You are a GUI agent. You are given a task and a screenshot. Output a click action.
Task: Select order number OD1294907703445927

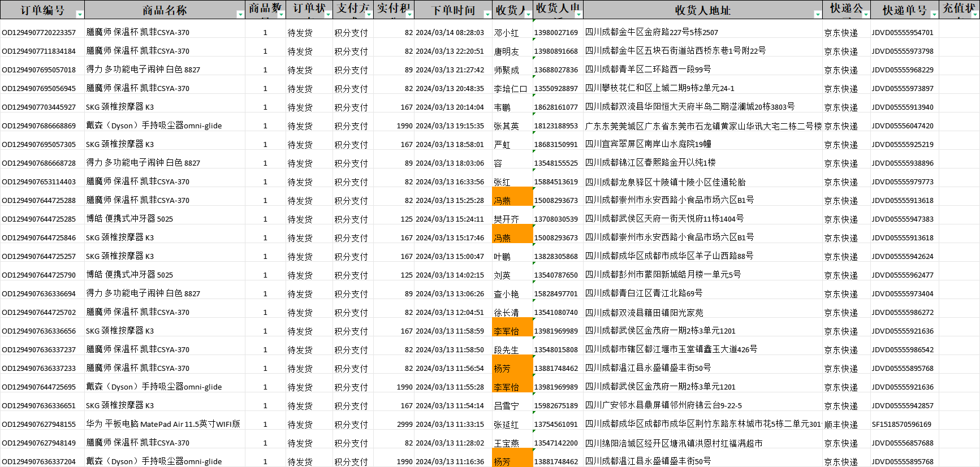pos(39,107)
